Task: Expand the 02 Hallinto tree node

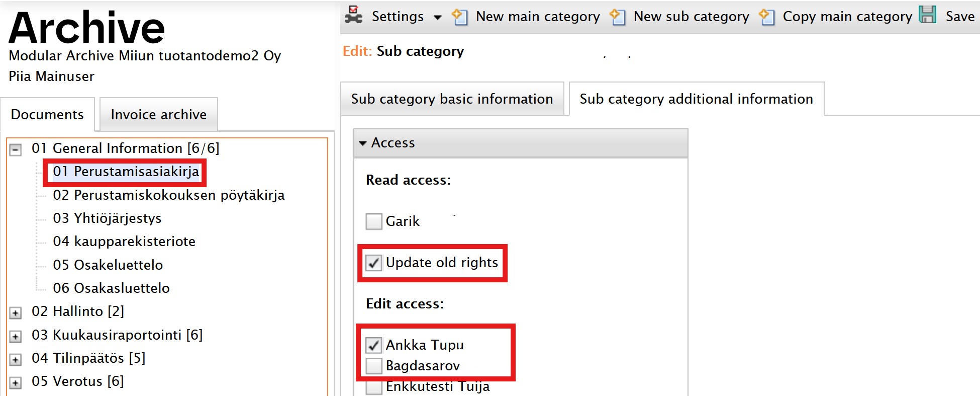Action: [x=16, y=313]
